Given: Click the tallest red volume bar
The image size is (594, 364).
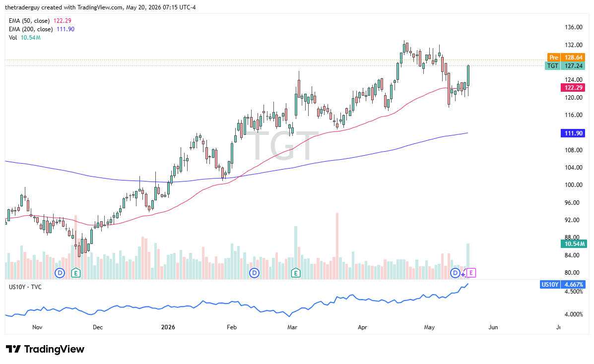Looking at the screenshot, I should 337,246.
